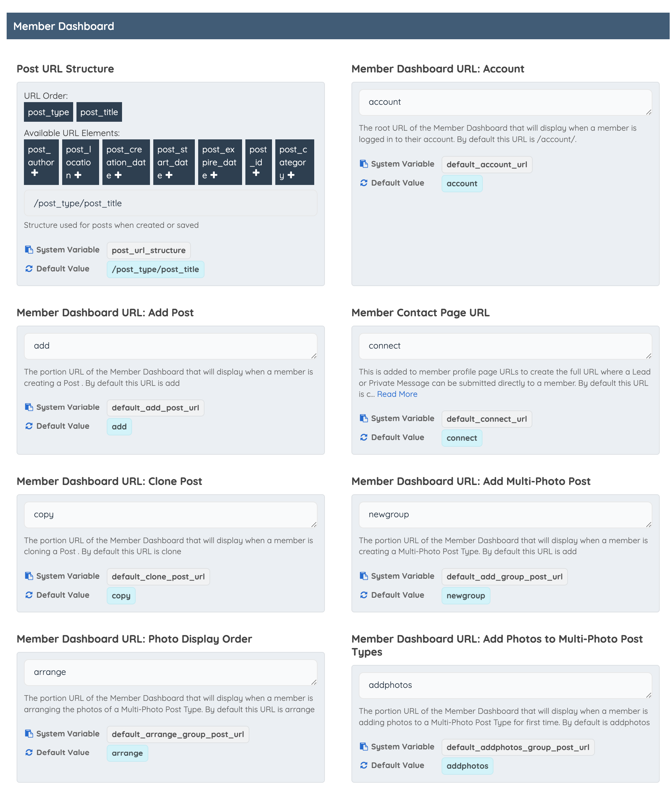The width and height of the screenshot is (672, 794).
Task: Click refresh icon for arrange Default Value
Action: (29, 752)
